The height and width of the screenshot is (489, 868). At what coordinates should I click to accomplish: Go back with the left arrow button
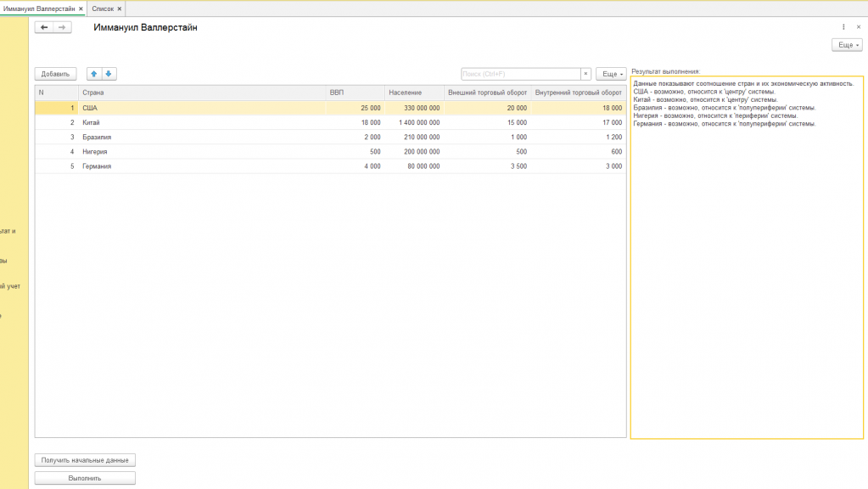(44, 27)
